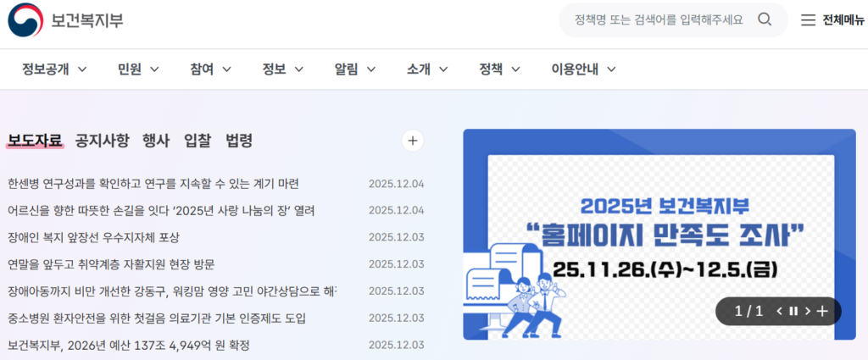868x360 pixels.
Task: Open the 2026년 예산 137조 article
Action: 128,345
